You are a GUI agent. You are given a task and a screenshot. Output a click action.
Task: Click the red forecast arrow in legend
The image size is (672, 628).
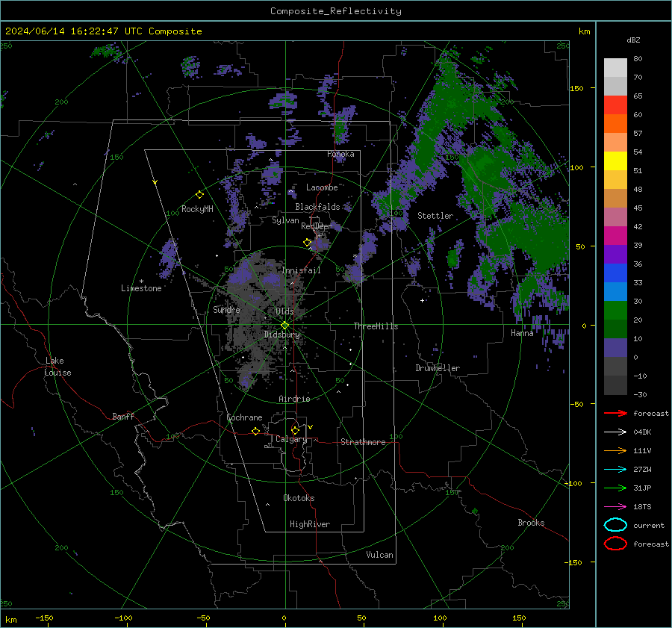pos(615,413)
